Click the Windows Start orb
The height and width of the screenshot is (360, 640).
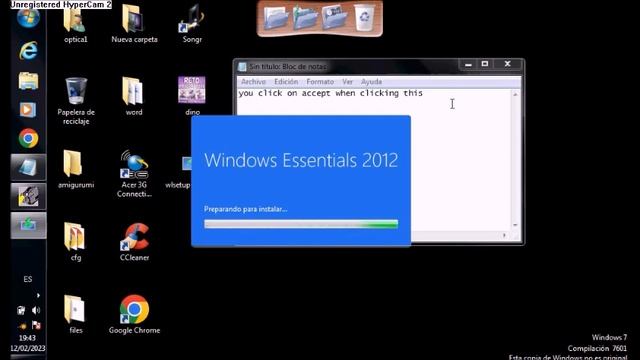(28, 18)
